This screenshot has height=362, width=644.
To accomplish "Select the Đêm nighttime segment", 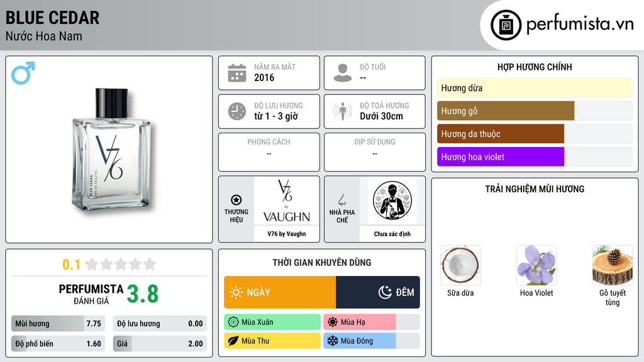I will pos(378,292).
